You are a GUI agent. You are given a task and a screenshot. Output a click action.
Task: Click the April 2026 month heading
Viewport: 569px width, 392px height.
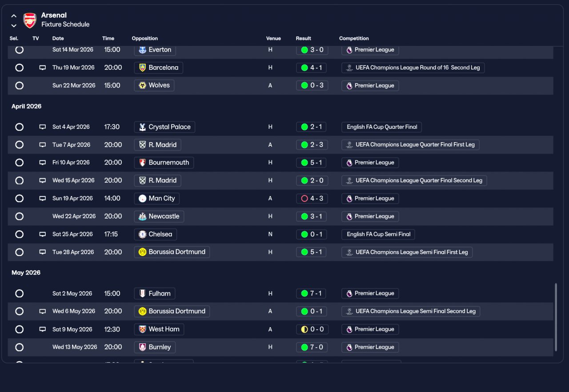pyautogui.click(x=26, y=107)
